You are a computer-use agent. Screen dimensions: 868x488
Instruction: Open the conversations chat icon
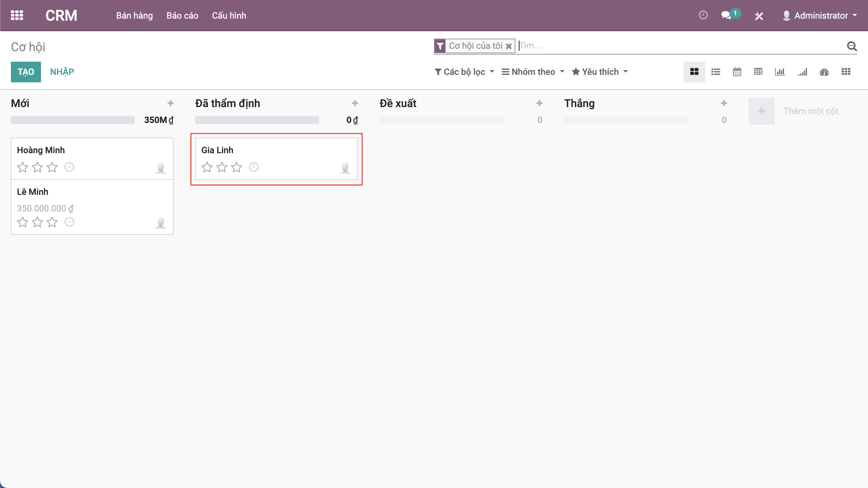tap(726, 16)
